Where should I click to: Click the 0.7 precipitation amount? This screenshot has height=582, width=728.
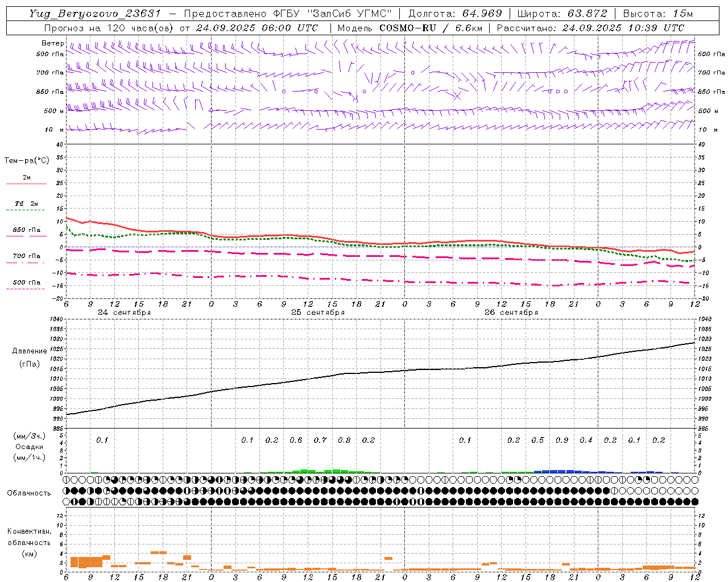click(x=320, y=440)
